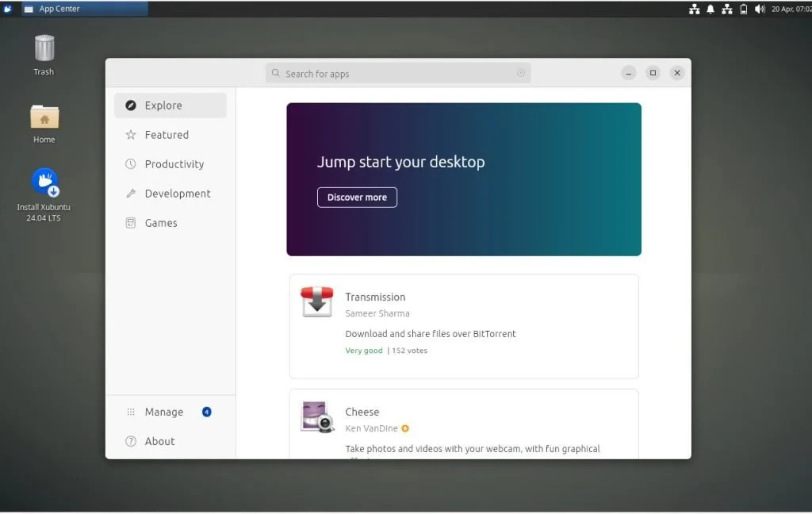Open the Games category
Screen dimensions: 812x514
click(x=170, y=223)
